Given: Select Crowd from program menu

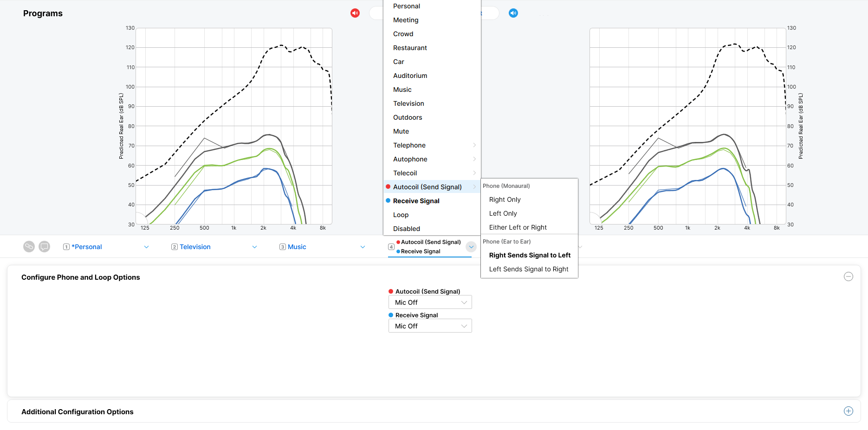Looking at the screenshot, I should pos(432,34).
